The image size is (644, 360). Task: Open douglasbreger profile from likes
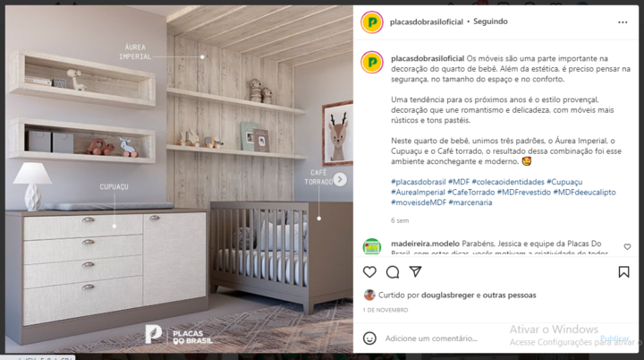coord(448,295)
